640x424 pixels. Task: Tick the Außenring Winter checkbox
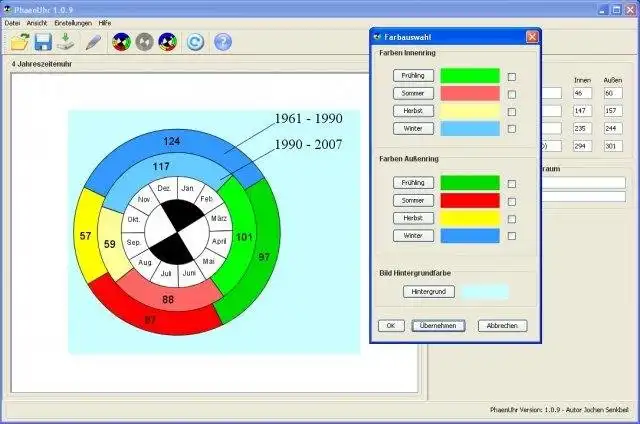click(x=511, y=236)
